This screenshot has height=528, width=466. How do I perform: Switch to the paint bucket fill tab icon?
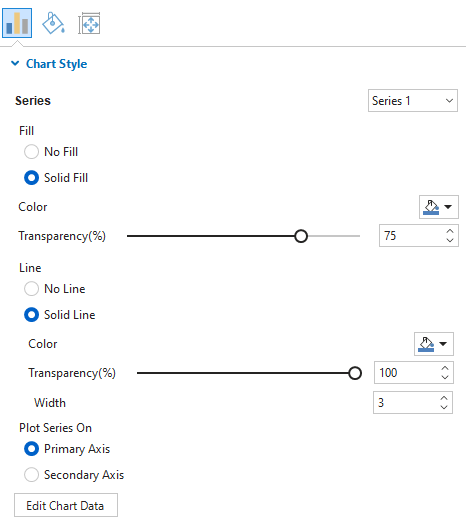pyautogui.click(x=53, y=23)
